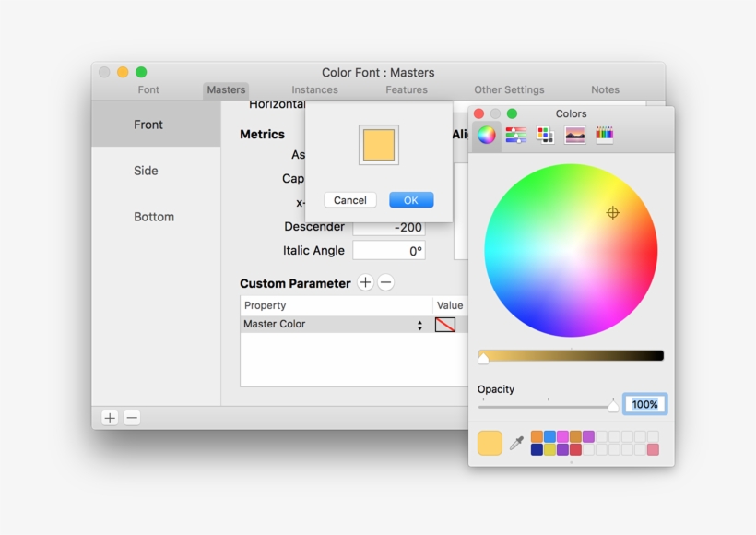The height and width of the screenshot is (535, 756).
Task: Click the Value column header
Action: [x=450, y=305]
